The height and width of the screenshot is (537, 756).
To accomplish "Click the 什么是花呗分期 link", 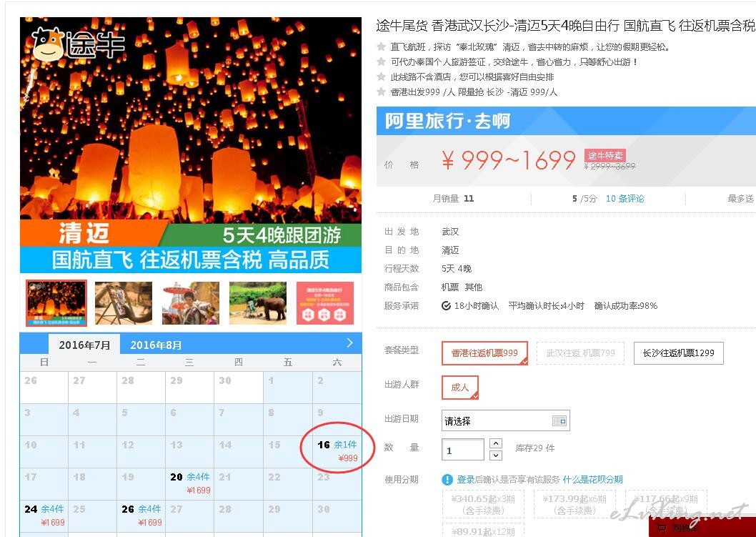I will (592, 480).
